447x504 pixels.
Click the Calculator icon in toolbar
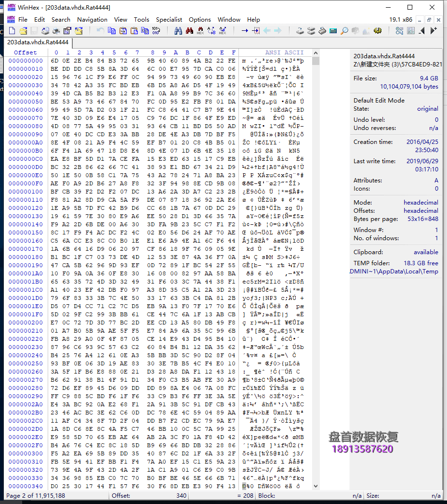(x=333, y=31)
